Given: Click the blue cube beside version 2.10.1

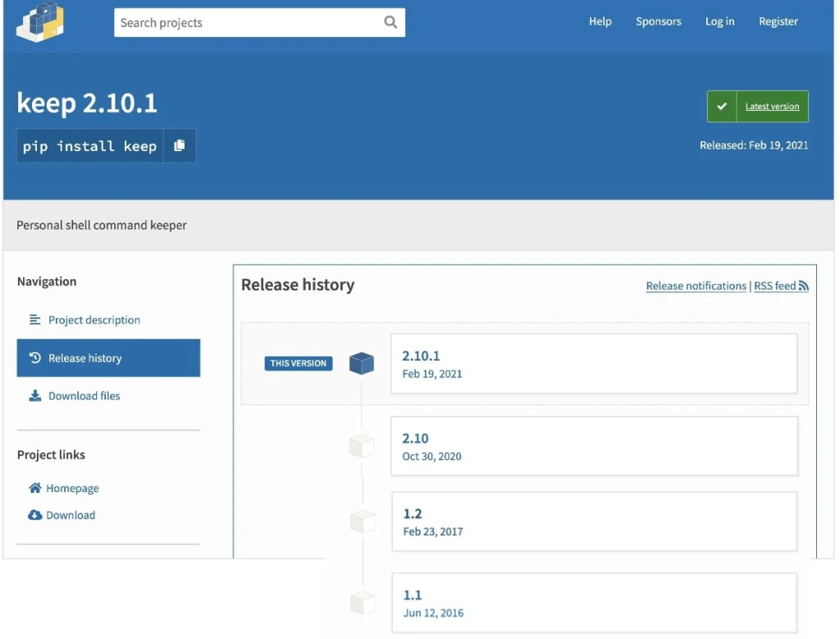Looking at the screenshot, I should click(362, 363).
